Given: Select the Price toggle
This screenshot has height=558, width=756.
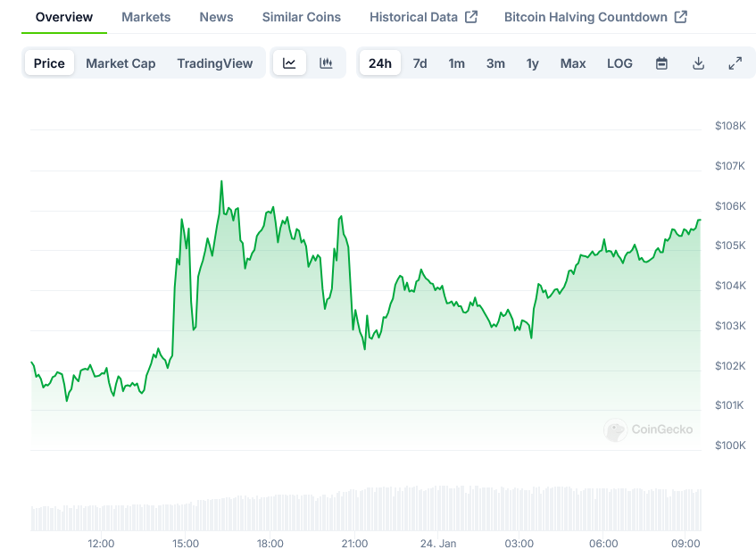Looking at the screenshot, I should tap(49, 63).
